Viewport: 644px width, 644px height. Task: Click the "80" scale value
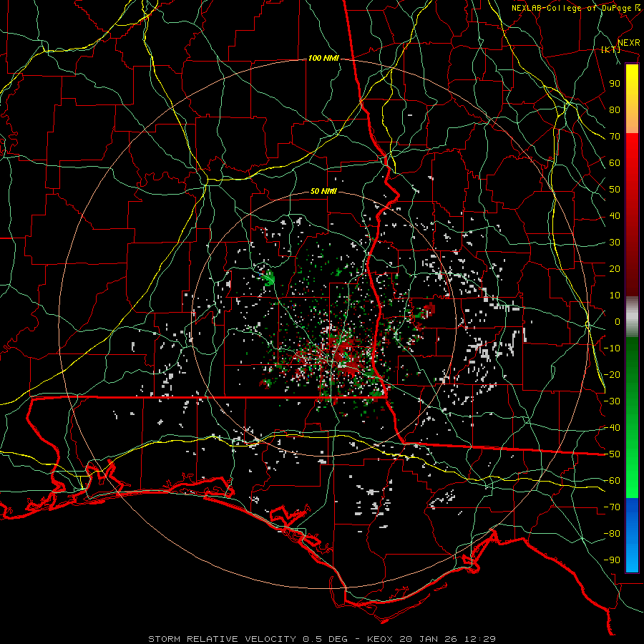615,110
